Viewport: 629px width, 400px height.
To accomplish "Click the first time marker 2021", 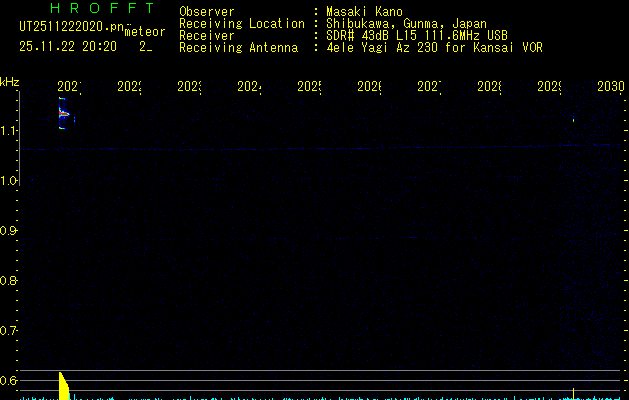I will (69, 88).
